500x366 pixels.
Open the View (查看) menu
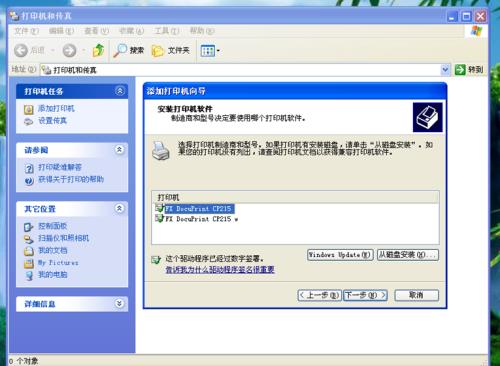(96, 31)
